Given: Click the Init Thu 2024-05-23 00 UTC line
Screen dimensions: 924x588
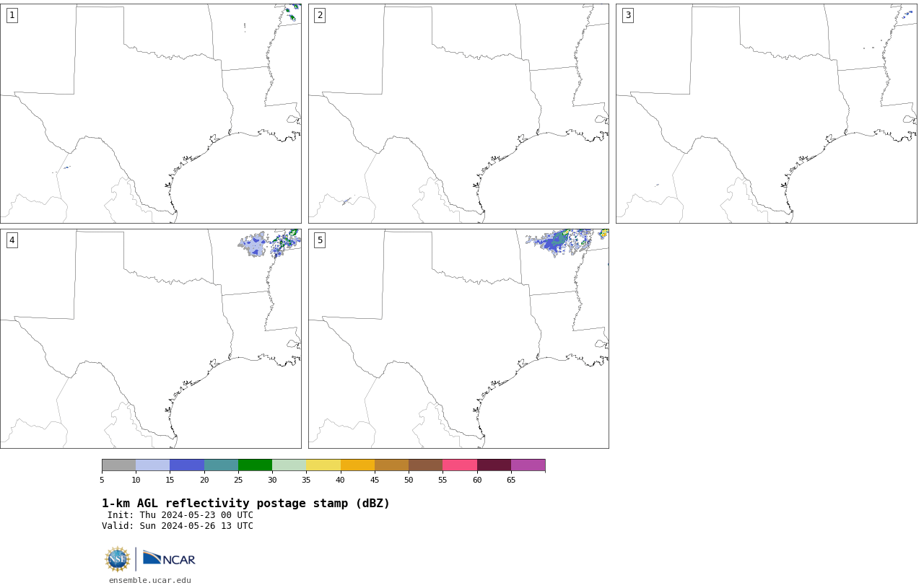Looking at the screenshot, I should pyautogui.click(x=180, y=515).
